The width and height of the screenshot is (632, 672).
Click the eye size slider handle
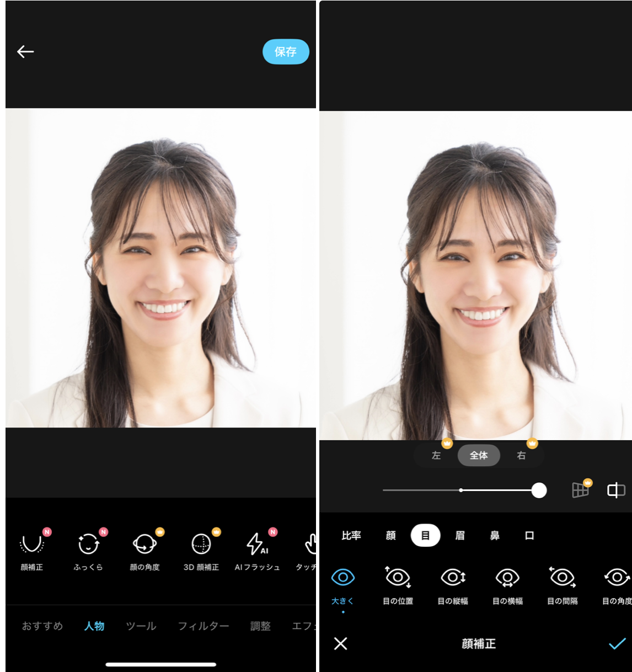(x=539, y=490)
